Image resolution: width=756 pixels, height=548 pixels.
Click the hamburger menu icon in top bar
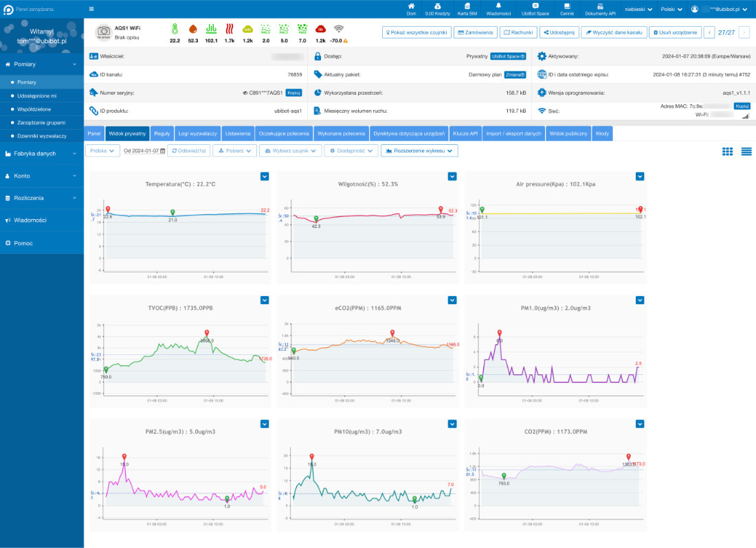(91, 9)
